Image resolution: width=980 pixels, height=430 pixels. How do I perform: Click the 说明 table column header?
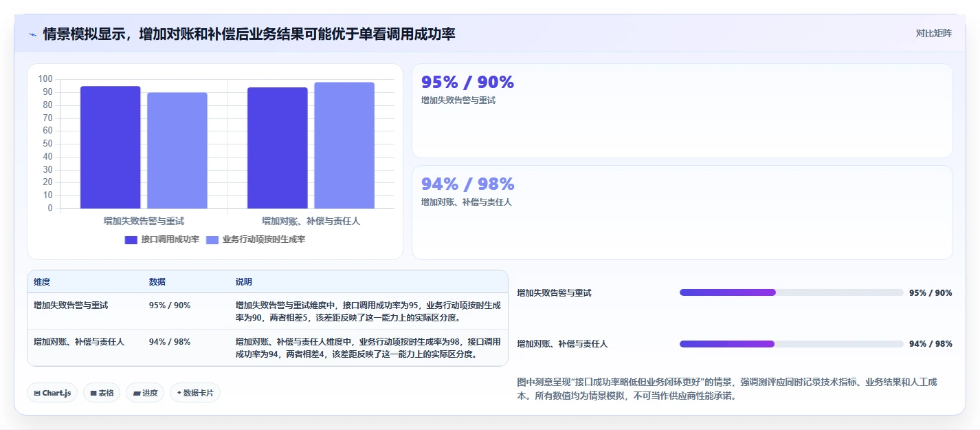coord(243,282)
